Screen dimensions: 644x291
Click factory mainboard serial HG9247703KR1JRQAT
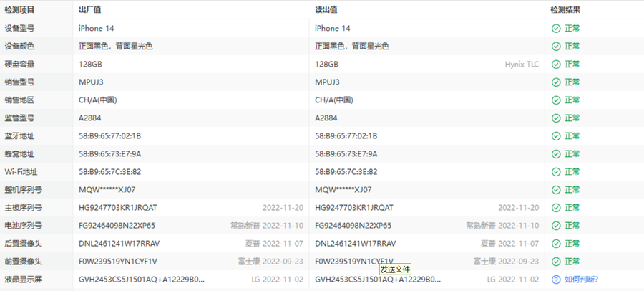pyautogui.click(x=118, y=208)
